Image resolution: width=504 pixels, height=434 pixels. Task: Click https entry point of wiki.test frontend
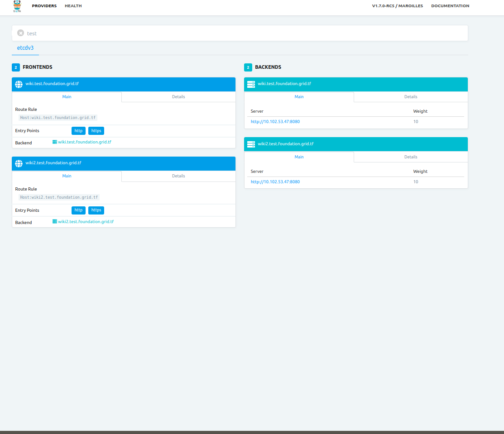click(96, 131)
